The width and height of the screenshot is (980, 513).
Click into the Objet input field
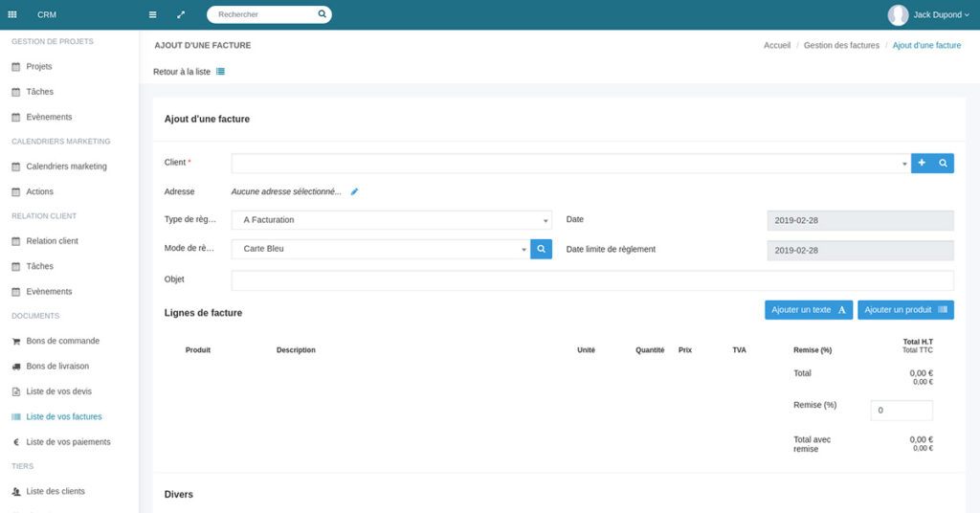(592, 280)
